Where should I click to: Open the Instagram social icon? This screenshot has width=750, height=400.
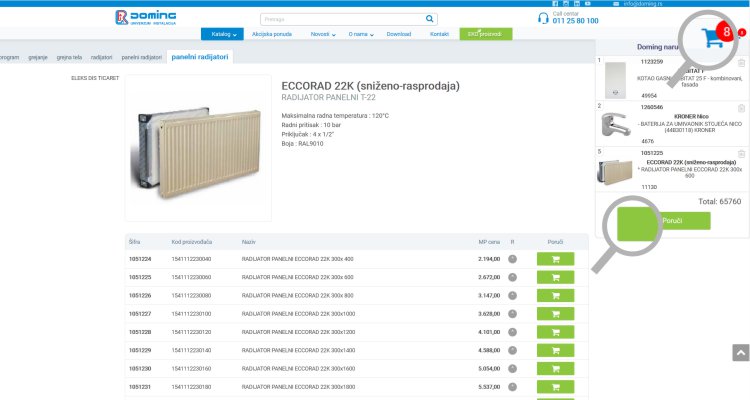(x=566, y=3)
